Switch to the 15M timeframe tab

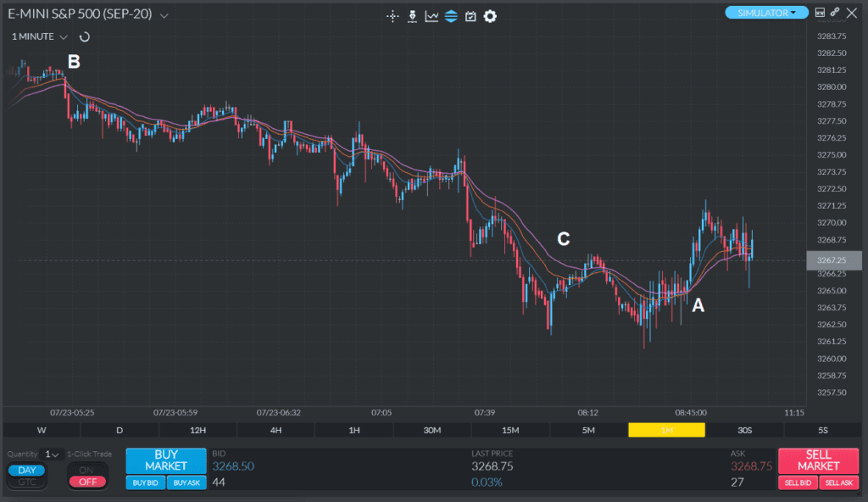point(509,430)
